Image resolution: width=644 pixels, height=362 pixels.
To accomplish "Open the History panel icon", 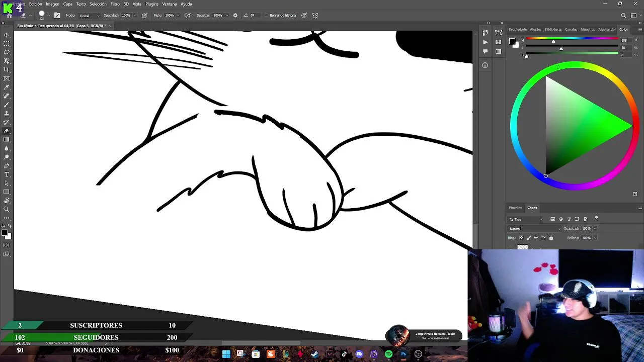I will point(485,33).
